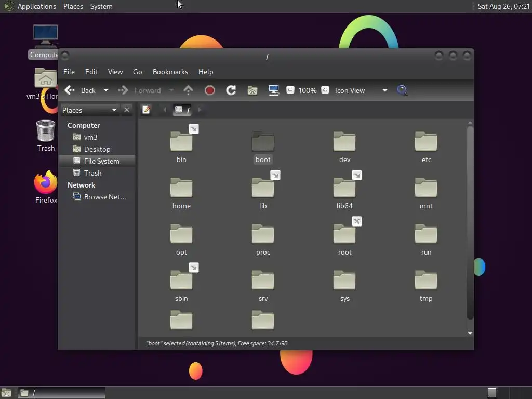Select the etc folder
Screen dimensions: 532x399
click(x=426, y=147)
